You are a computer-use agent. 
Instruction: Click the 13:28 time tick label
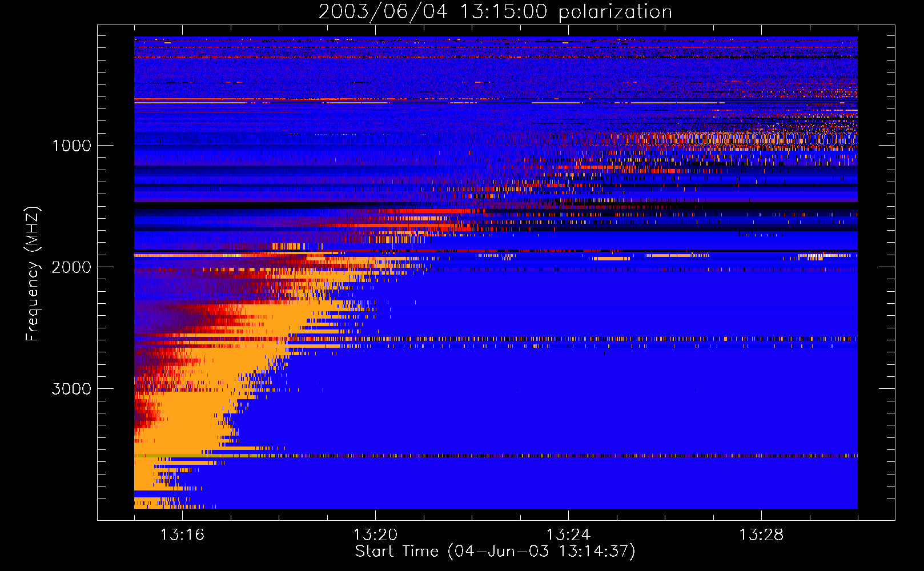pyautogui.click(x=761, y=535)
